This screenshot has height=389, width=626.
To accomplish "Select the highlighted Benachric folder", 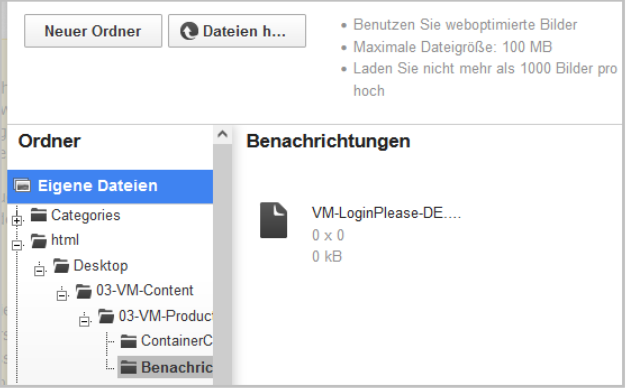I will pos(165,367).
